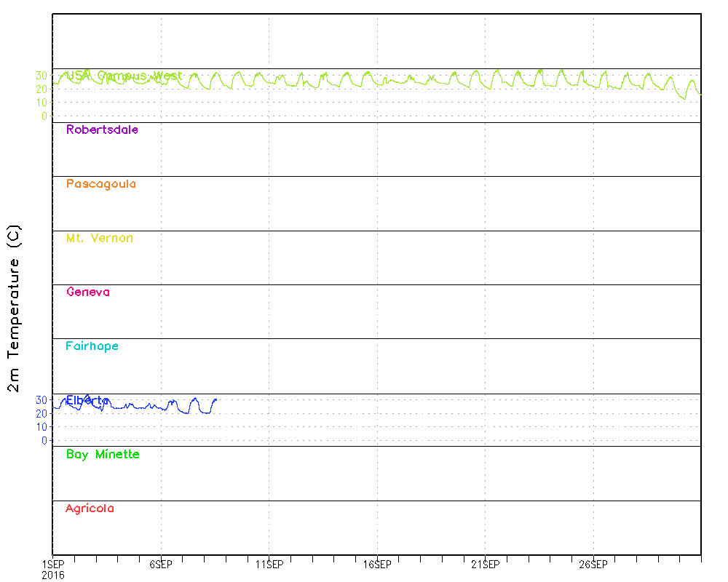Image resolution: width=728 pixels, height=582 pixels.
Task: Click the end of the blue Elberta line
Action: [x=216, y=399]
